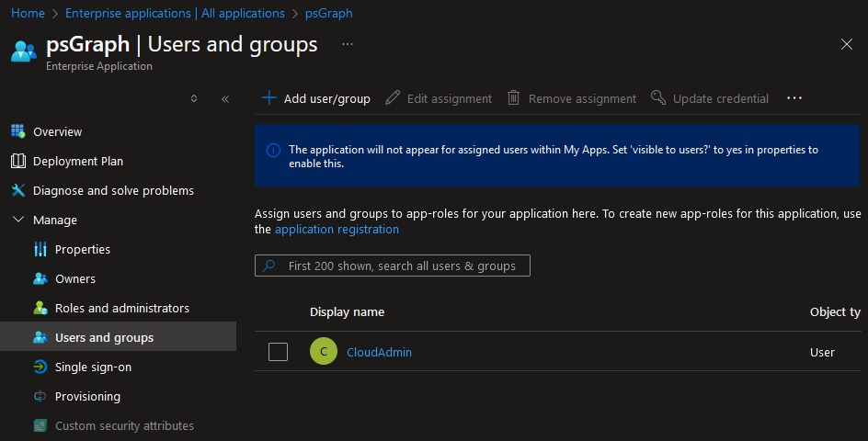Open Enterprise applications breadcrumb link
The height and width of the screenshot is (441, 868).
click(x=175, y=13)
